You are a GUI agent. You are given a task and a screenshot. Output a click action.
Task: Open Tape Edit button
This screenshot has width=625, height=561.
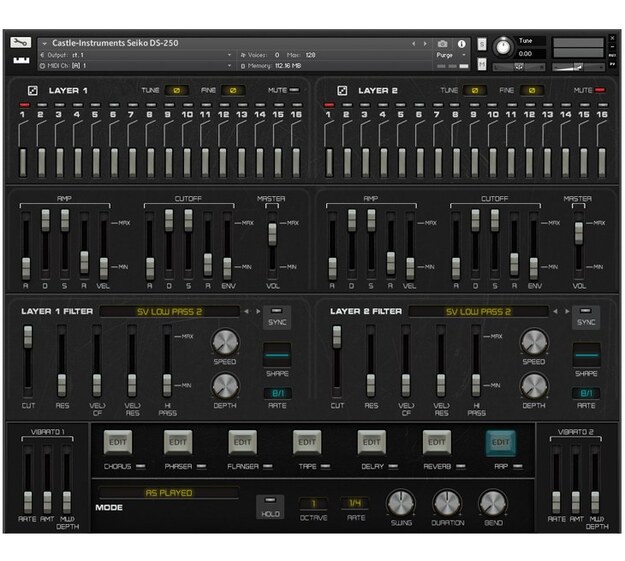pyautogui.click(x=307, y=442)
